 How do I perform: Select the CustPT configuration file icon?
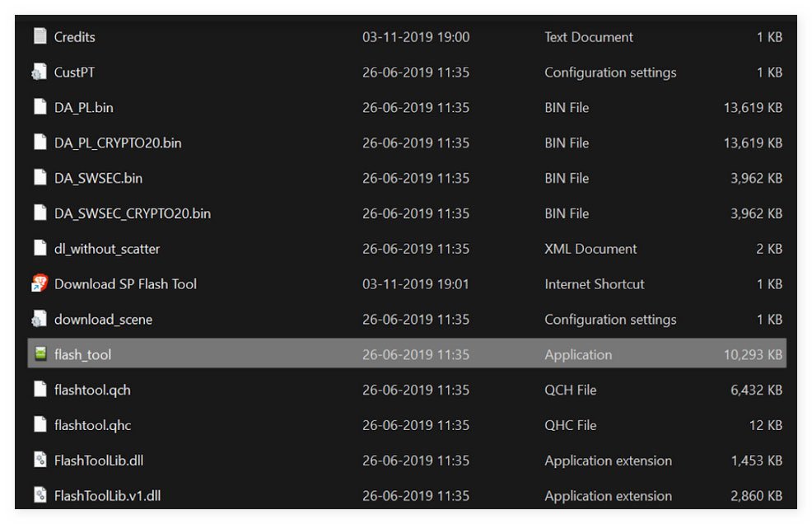pos(40,72)
